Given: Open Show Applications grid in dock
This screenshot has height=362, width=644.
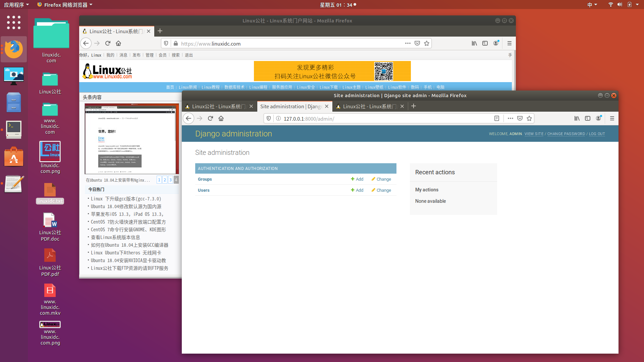Looking at the screenshot, I should coord(14,22).
